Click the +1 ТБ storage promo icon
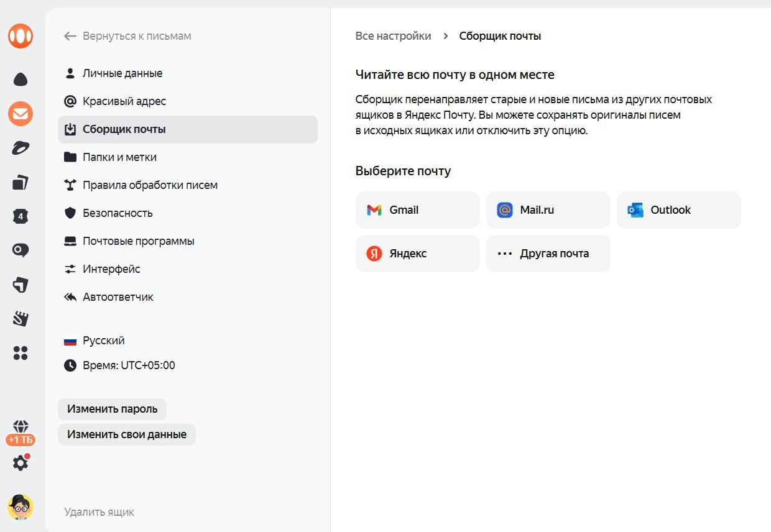The height and width of the screenshot is (532, 771). coord(21,433)
